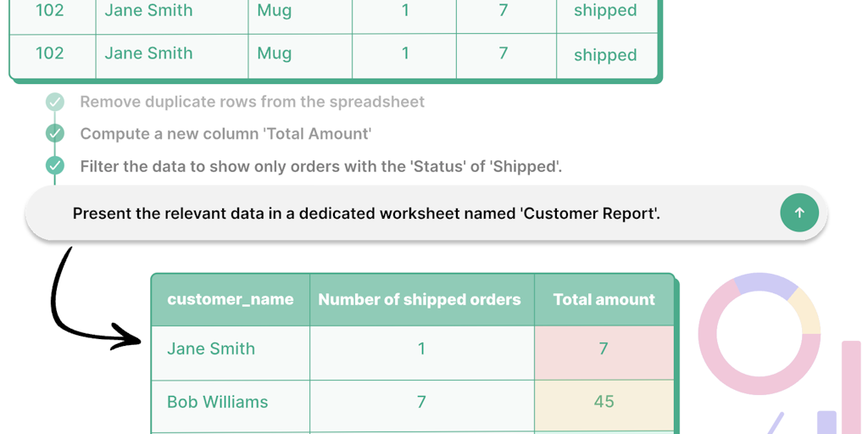This screenshot has width=868, height=434.
Task: Select the Number of shipped orders header
Action: click(420, 299)
